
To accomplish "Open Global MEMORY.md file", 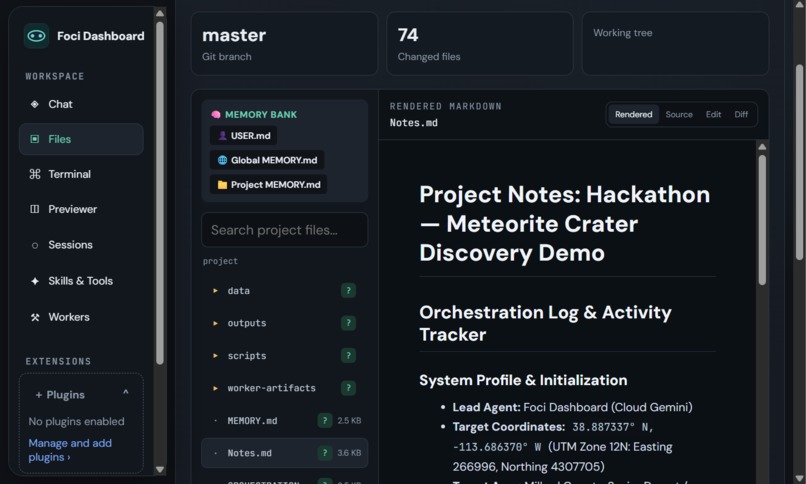I will coord(267,160).
